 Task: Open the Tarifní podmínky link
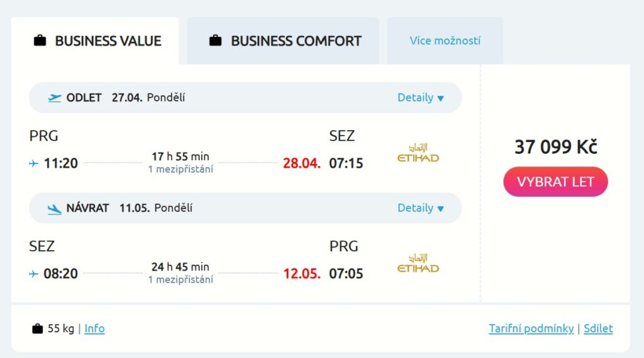pyautogui.click(x=531, y=328)
